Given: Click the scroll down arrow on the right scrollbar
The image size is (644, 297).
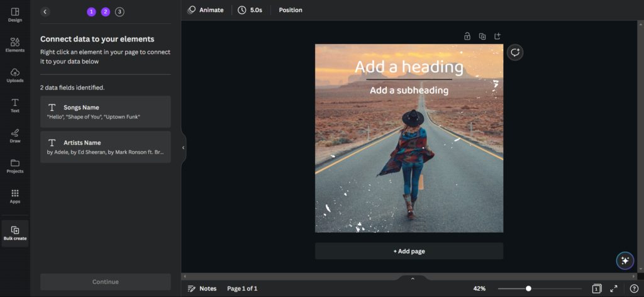Looking at the screenshot, I should (640, 269).
